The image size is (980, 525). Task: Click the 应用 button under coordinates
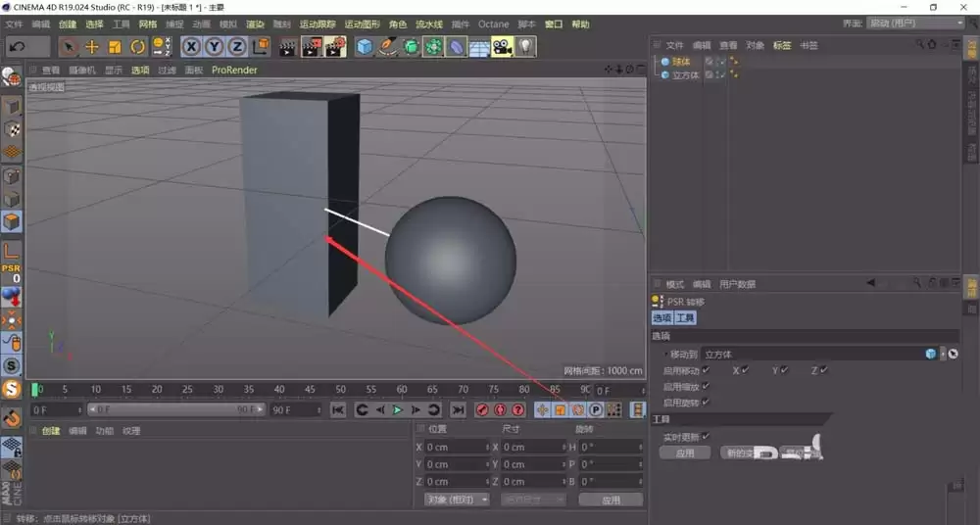(611, 500)
